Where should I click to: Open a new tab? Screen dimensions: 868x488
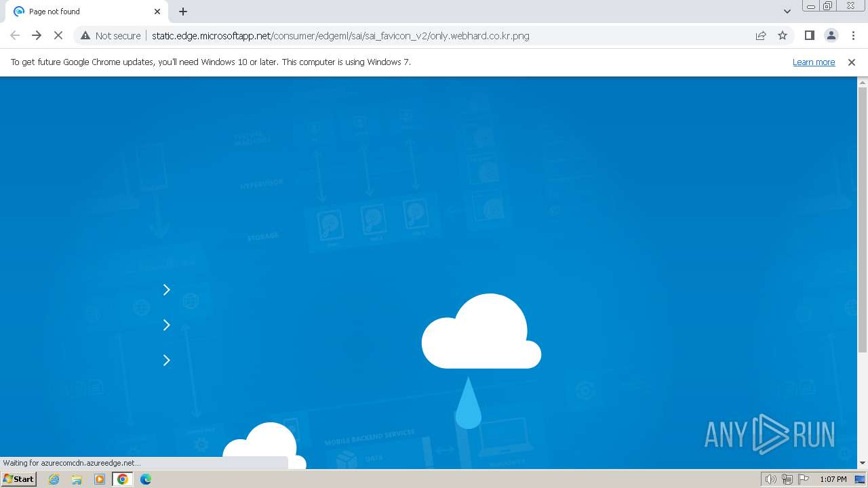[183, 12]
